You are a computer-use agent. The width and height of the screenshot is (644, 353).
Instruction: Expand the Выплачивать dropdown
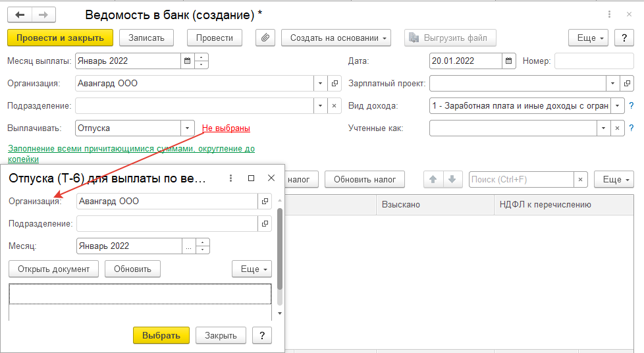point(188,128)
